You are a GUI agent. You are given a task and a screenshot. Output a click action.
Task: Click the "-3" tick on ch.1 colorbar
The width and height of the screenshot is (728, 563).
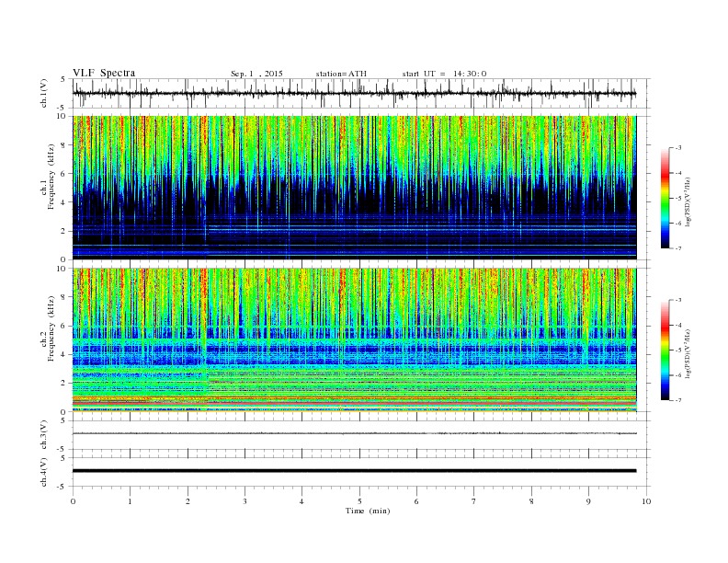click(x=677, y=148)
